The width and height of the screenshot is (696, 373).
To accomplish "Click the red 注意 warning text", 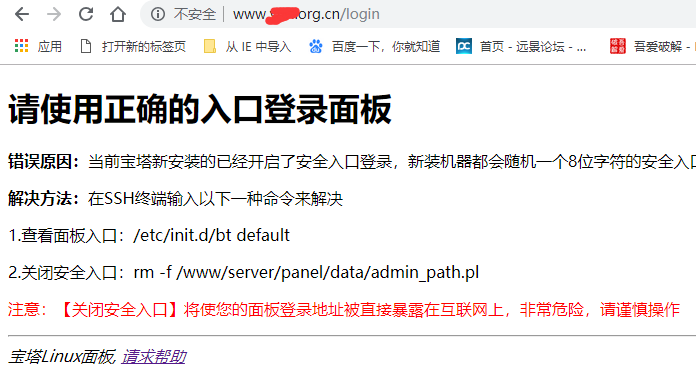I will click(x=344, y=310).
